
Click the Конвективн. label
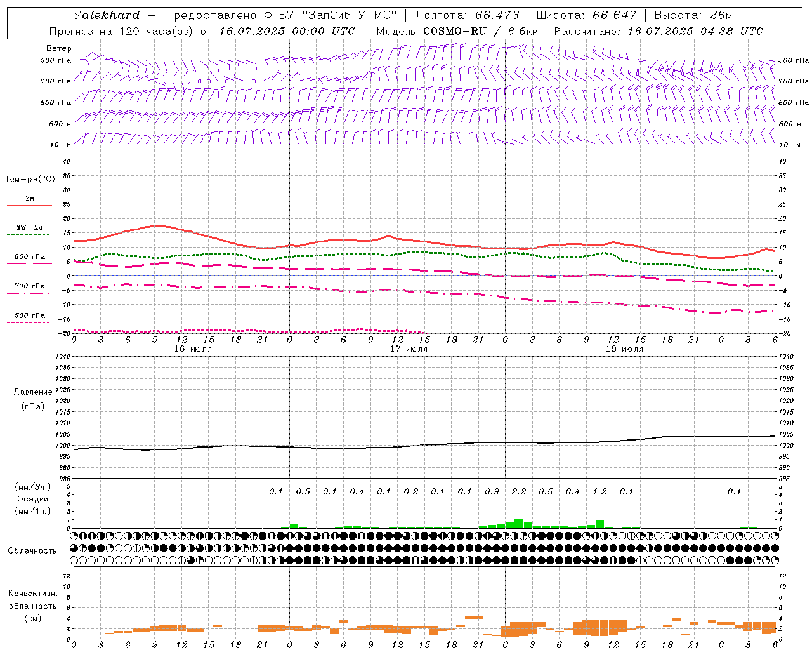click(x=33, y=594)
